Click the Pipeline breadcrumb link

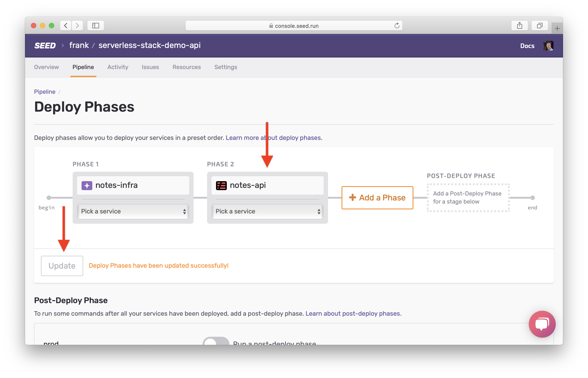coord(45,91)
